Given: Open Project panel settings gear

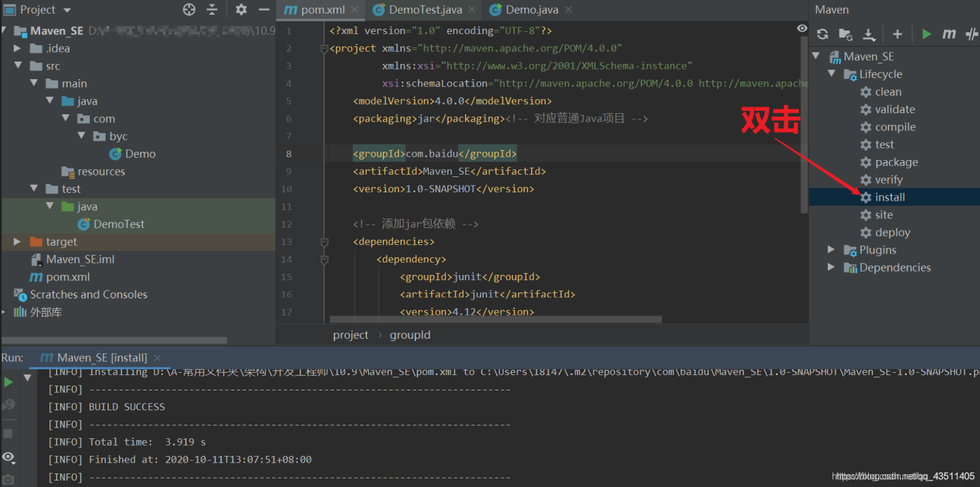Looking at the screenshot, I should click(x=241, y=10).
